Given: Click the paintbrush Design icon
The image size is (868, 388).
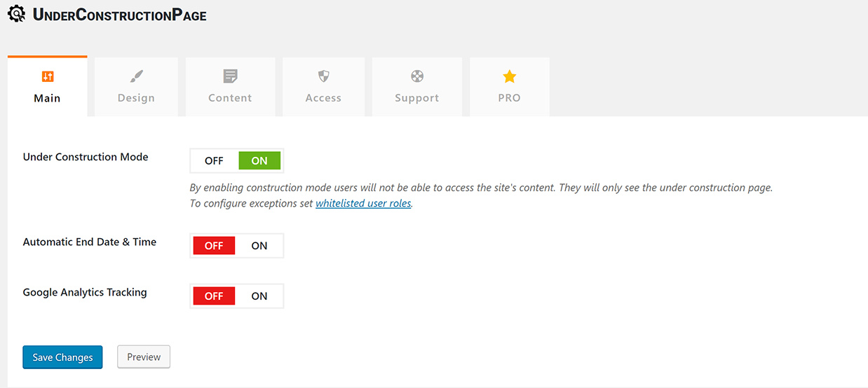Looking at the screenshot, I should pos(136,76).
